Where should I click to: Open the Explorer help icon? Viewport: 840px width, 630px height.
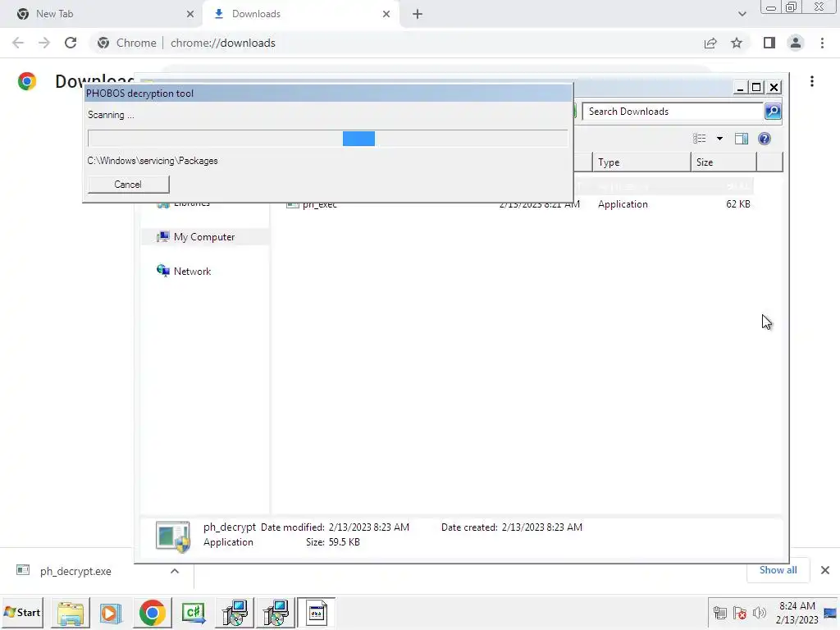point(765,139)
